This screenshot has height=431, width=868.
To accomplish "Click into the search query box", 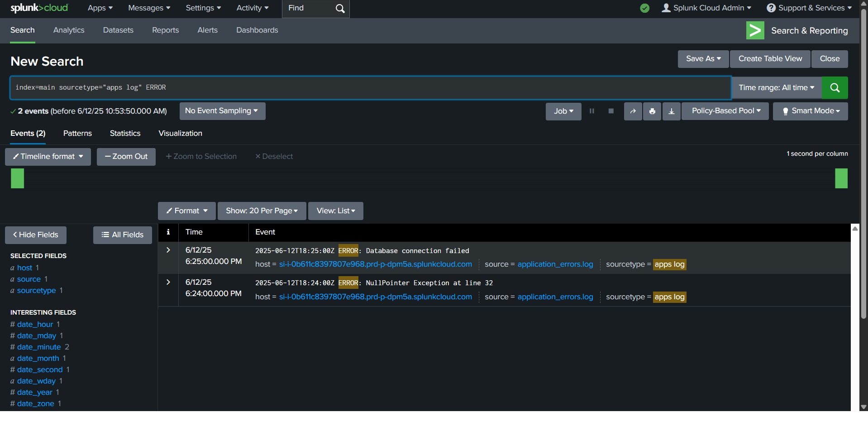I will tap(370, 87).
